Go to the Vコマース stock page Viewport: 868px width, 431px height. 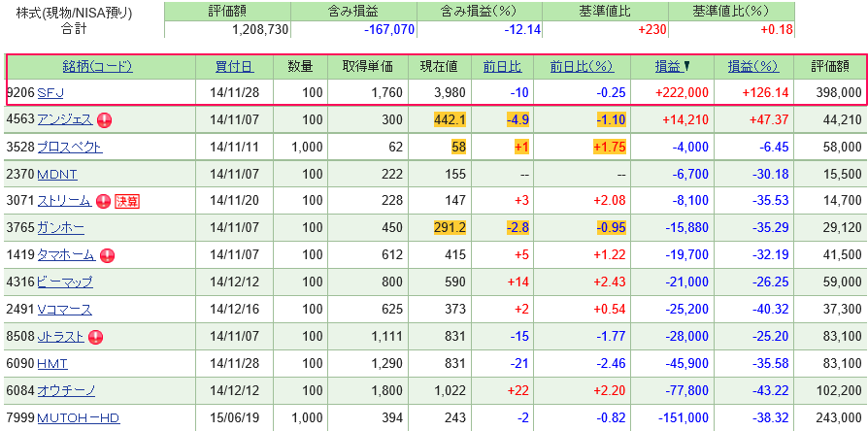(64, 311)
